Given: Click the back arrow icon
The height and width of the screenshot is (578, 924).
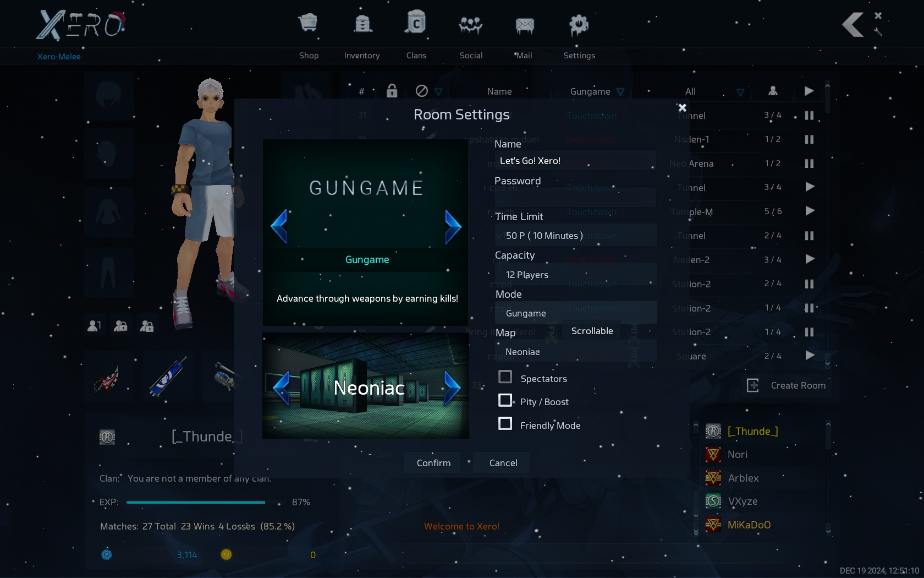Looking at the screenshot, I should pyautogui.click(x=853, y=25).
